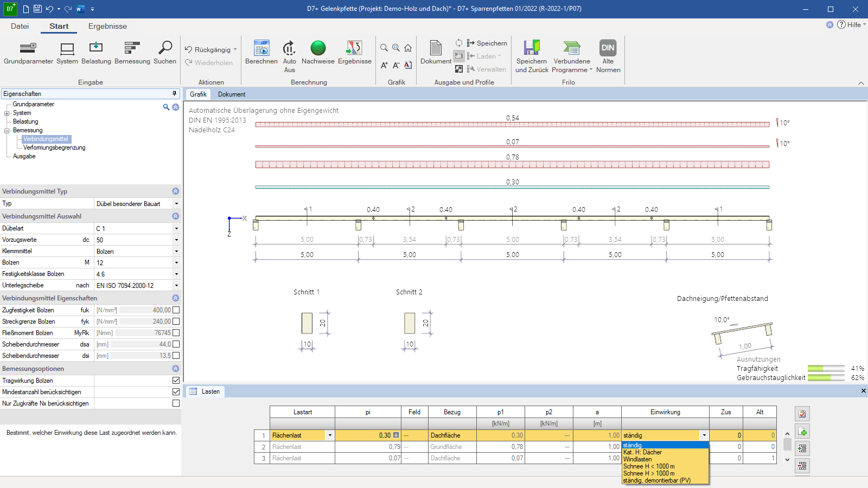The image size is (868, 488).
Task: Toggle Fließmoment Bolzen checkbox
Action: 176,333
